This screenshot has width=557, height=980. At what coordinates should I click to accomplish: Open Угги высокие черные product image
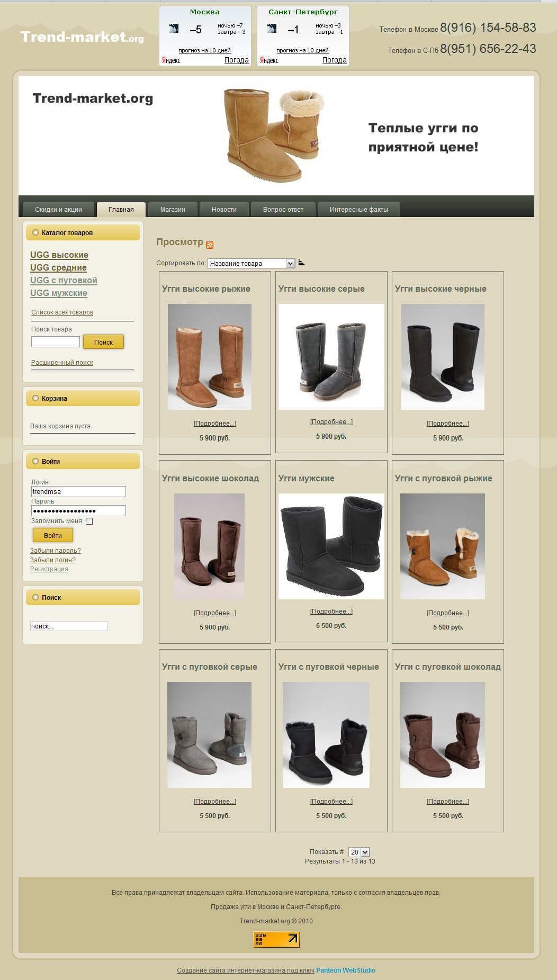point(443,357)
